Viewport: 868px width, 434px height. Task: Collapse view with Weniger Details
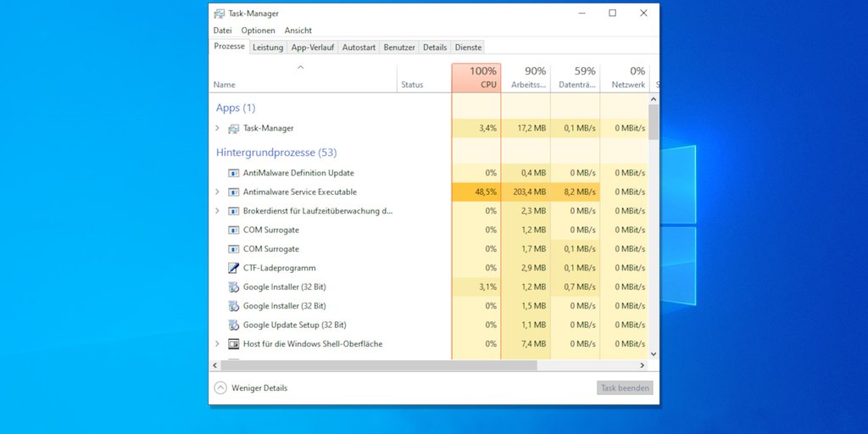click(x=251, y=388)
